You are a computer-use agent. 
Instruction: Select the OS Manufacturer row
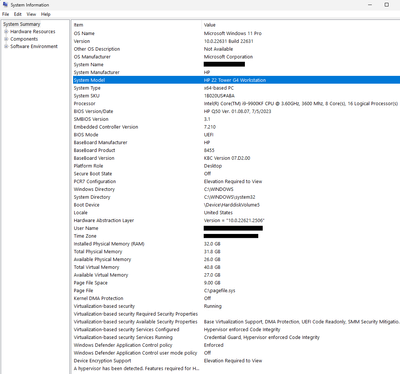point(236,57)
